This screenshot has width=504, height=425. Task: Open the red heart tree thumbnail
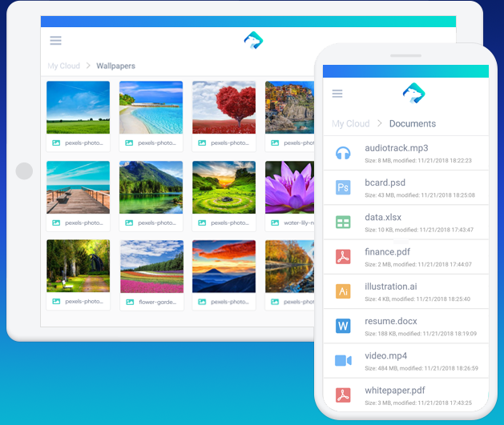(224, 107)
